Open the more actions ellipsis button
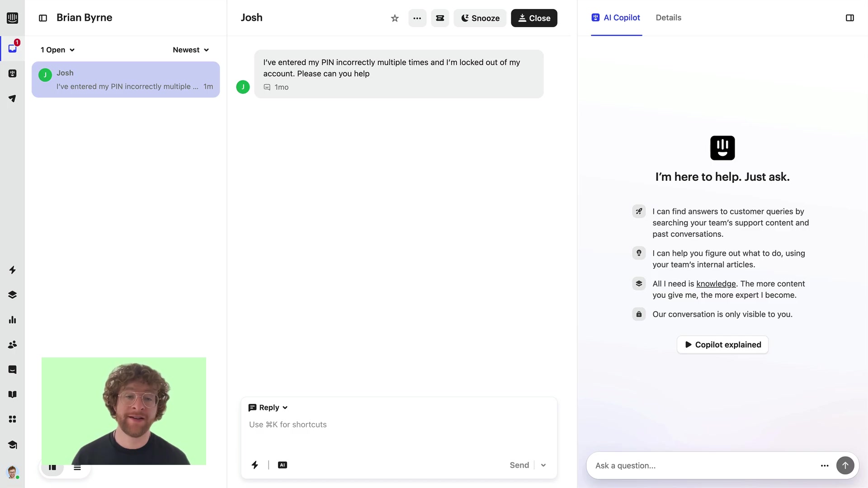 (x=417, y=18)
